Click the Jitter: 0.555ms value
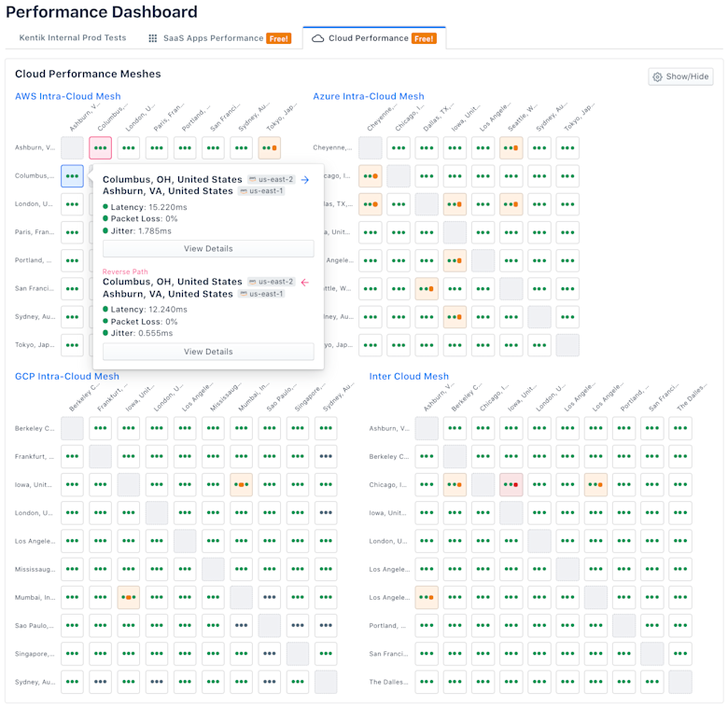The width and height of the screenshot is (728, 708). (x=141, y=333)
